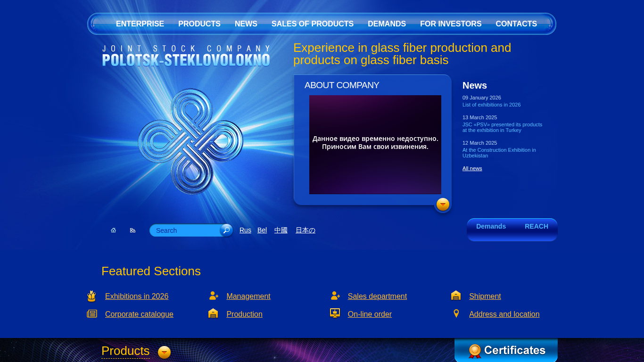The width and height of the screenshot is (644, 362).
Task: Switch language to Rus
Action: pyautogui.click(x=245, y=230)
